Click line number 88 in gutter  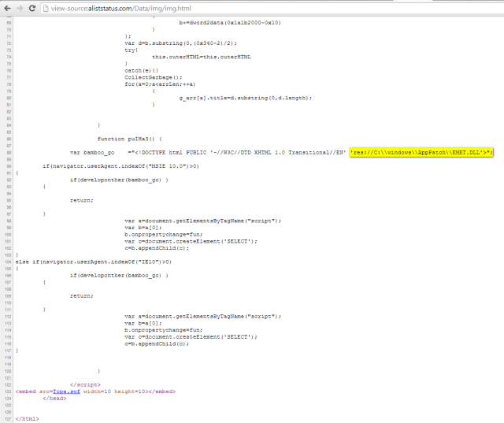9,153
